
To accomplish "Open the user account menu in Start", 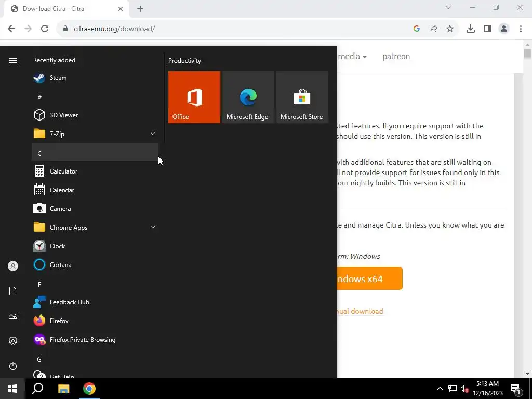I will click(13, 266).
